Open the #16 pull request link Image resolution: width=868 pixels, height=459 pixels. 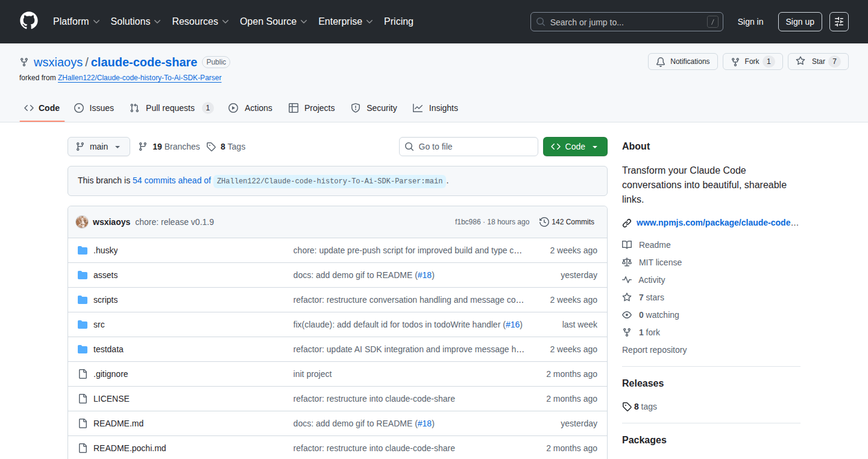(x=512, y=324)
